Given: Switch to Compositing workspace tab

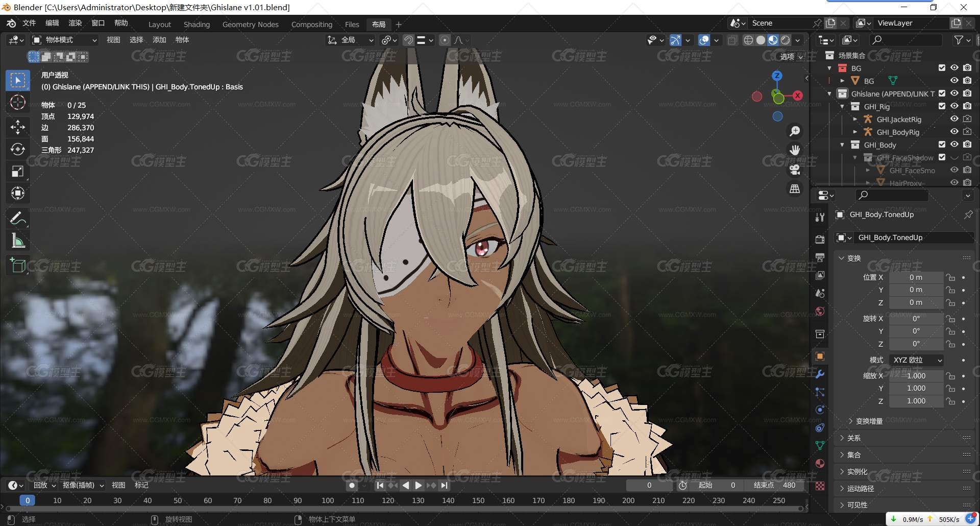Looking at the screenshot, I should coord(311,25).
